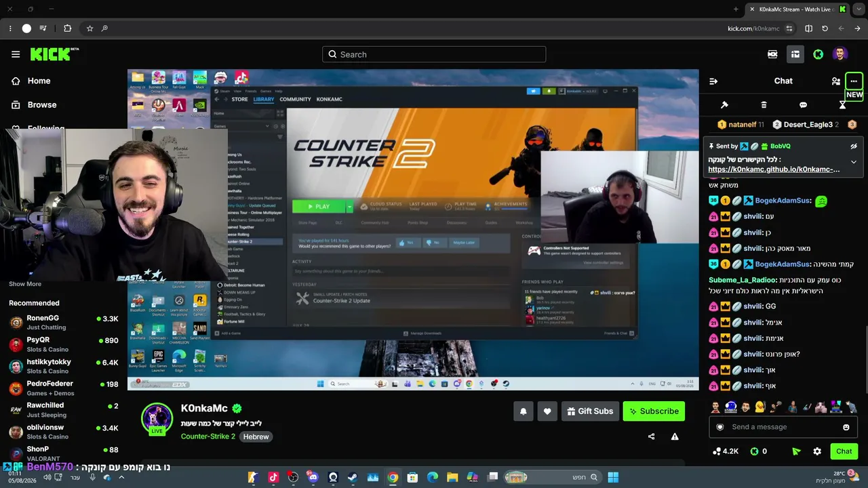Viewport: 868px width, 488px height.
Task: Click the 4.2K viewer count
Action: 726,451
